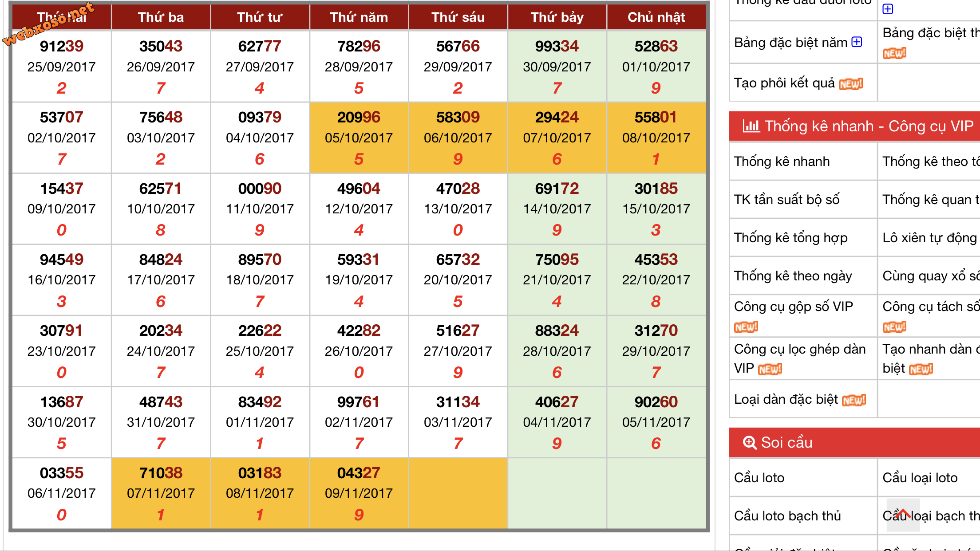Open Lô xiên tự động link
The image size is (980, 551).
pyautogui.click(x=929, y=238)
